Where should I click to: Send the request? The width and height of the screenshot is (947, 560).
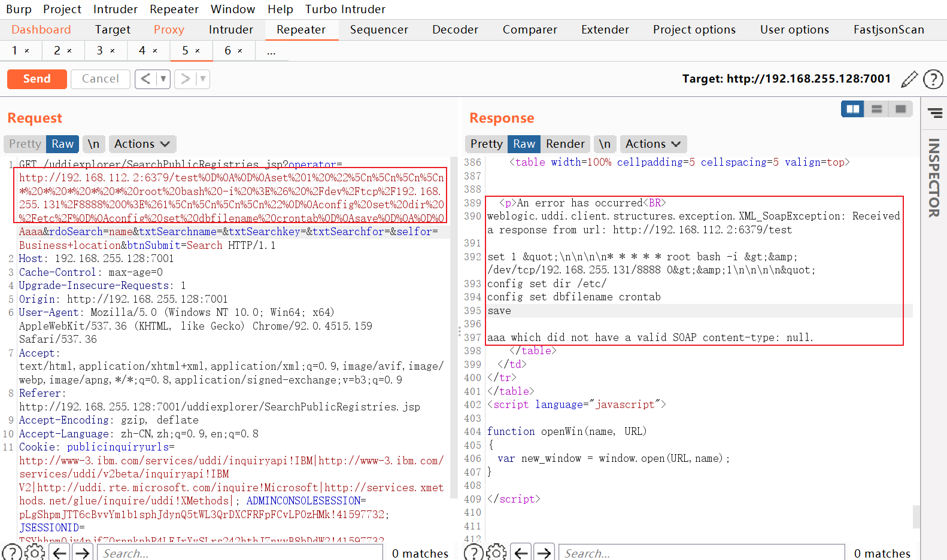pos(37,79)
